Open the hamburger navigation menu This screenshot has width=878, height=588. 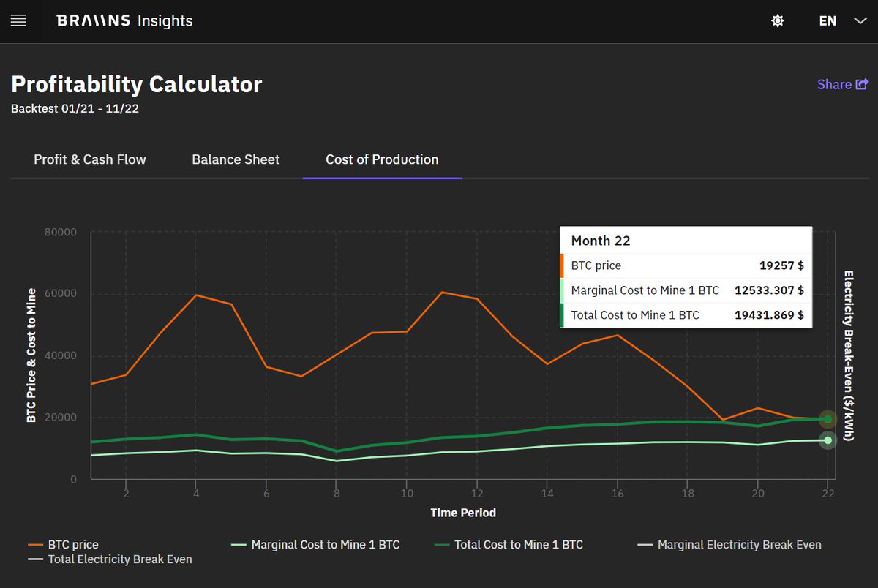pyautogui.click(x=19, y=21)
